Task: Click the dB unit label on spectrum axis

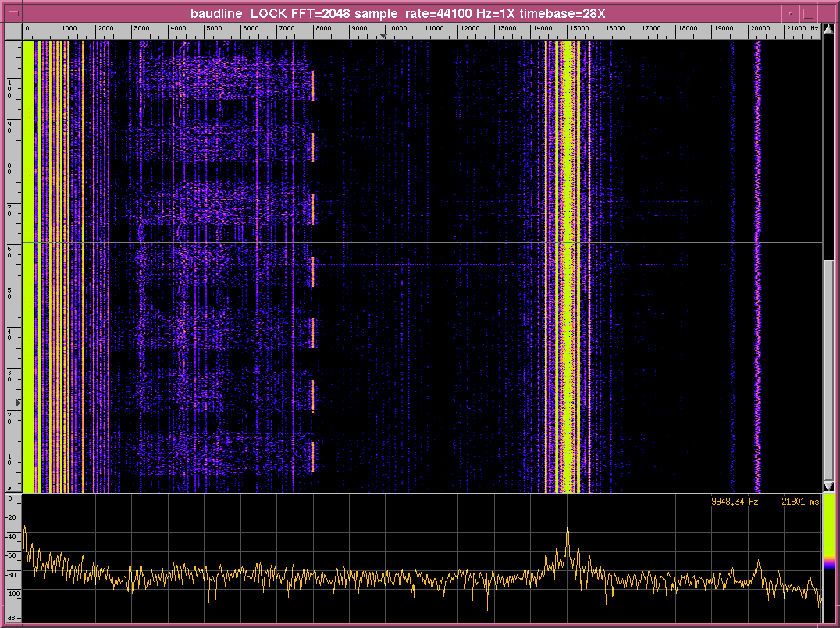Action: [11, 617]
